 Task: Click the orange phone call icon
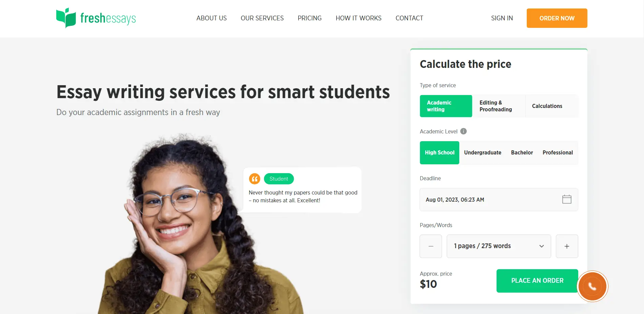point(592,286)
